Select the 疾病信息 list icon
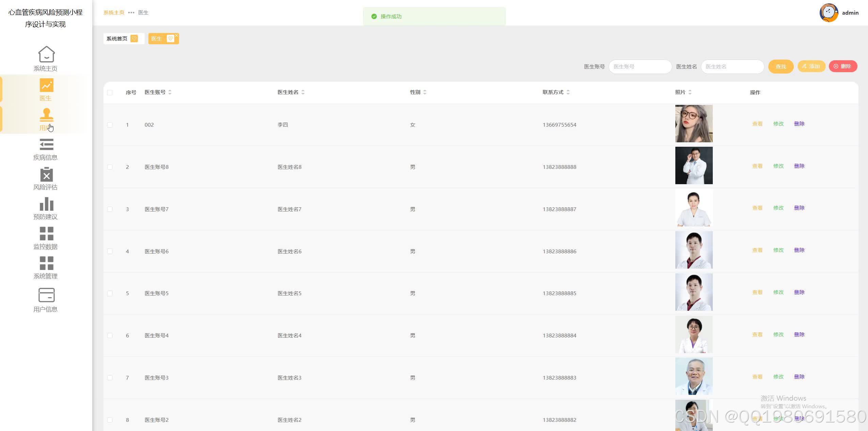Viewport: 868px width, 431px height. (46, 144)
